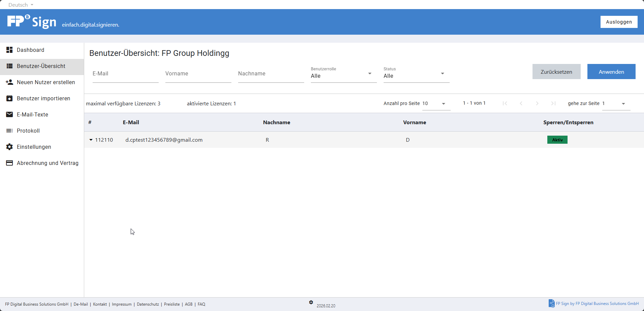Screen dimensions: 644x311
Task: Click the Dashboard grid icon
Action: [x=9, y=50]
